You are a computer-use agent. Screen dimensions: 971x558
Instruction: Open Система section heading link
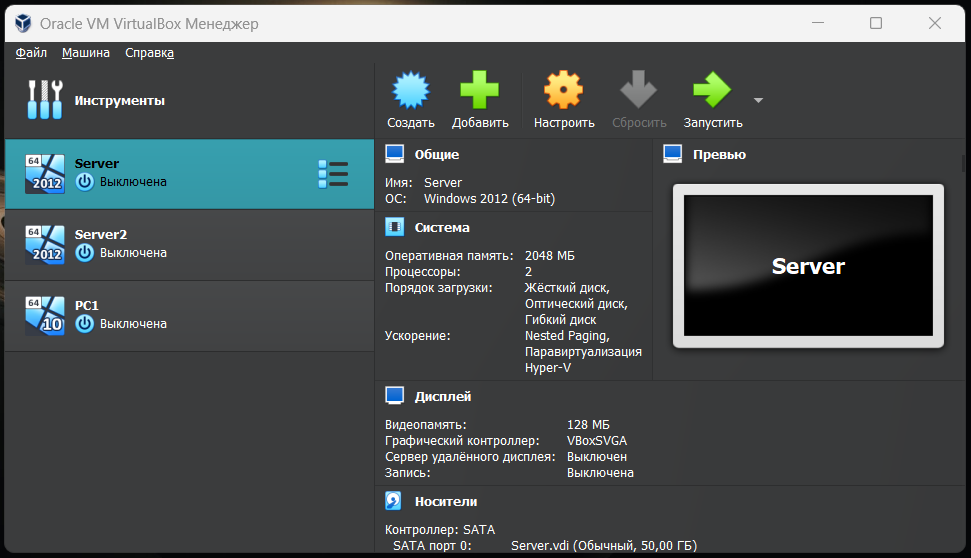[442, 227]
